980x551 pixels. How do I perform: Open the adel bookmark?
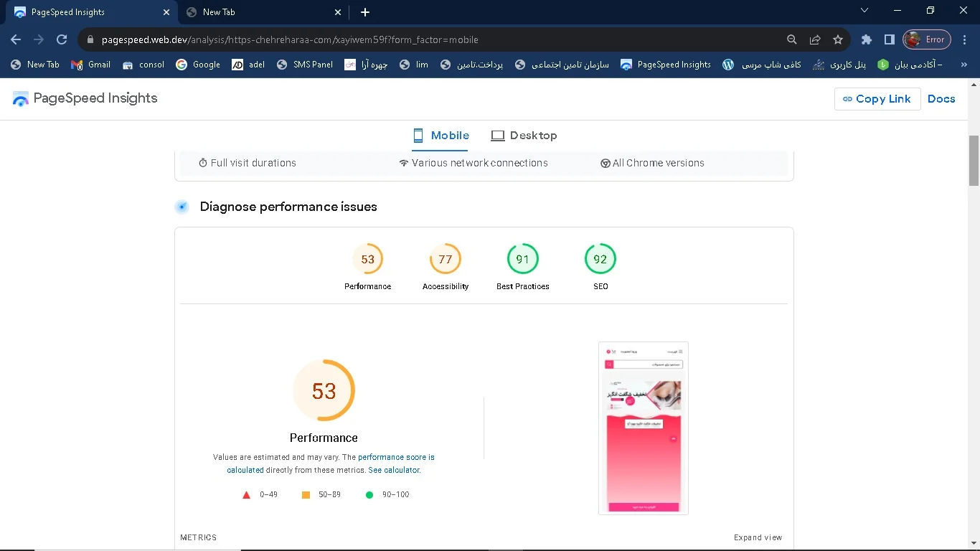[x=248, y=65]
